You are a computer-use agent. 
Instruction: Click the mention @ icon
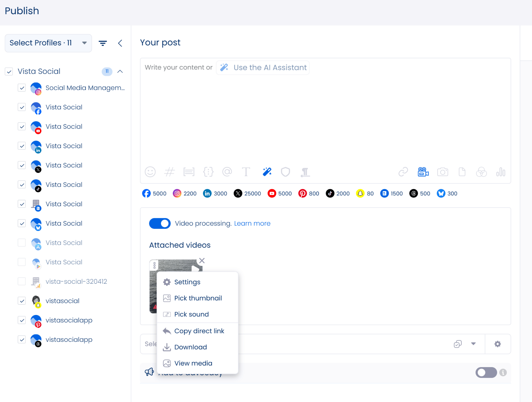pyautogui.click(x=227, y=172)
